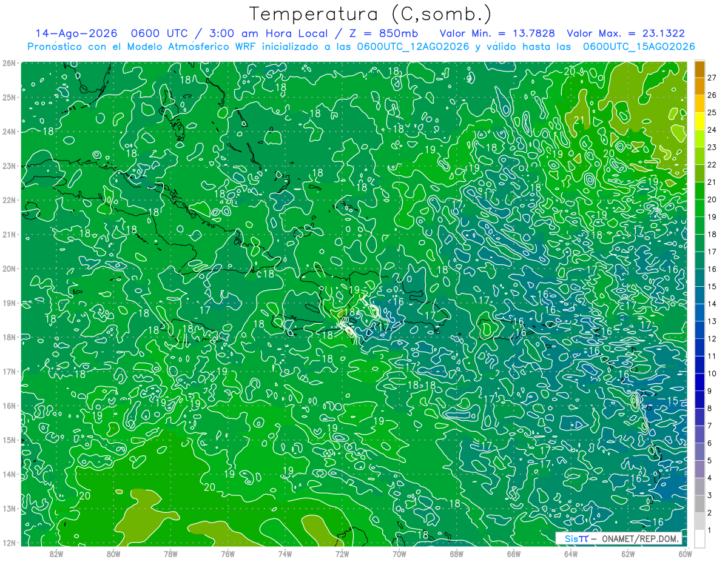Click the '23N' latitude axis label

point(8,166)
